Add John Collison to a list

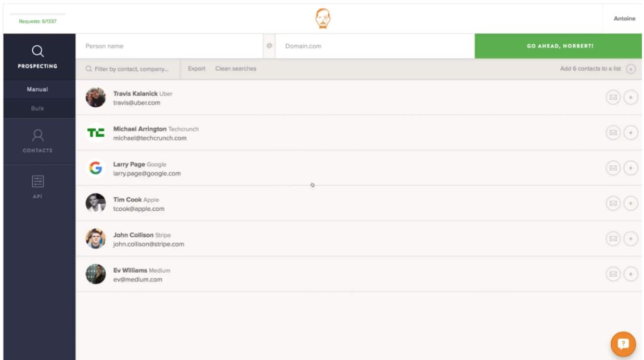pyautogui.click(x=630, y=239)
